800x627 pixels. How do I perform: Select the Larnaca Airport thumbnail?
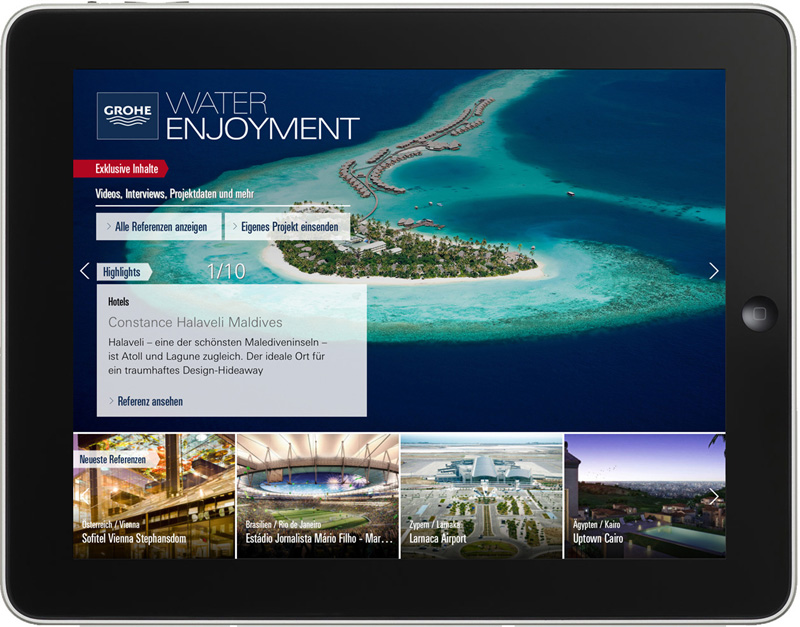click(x=481, y=496)
